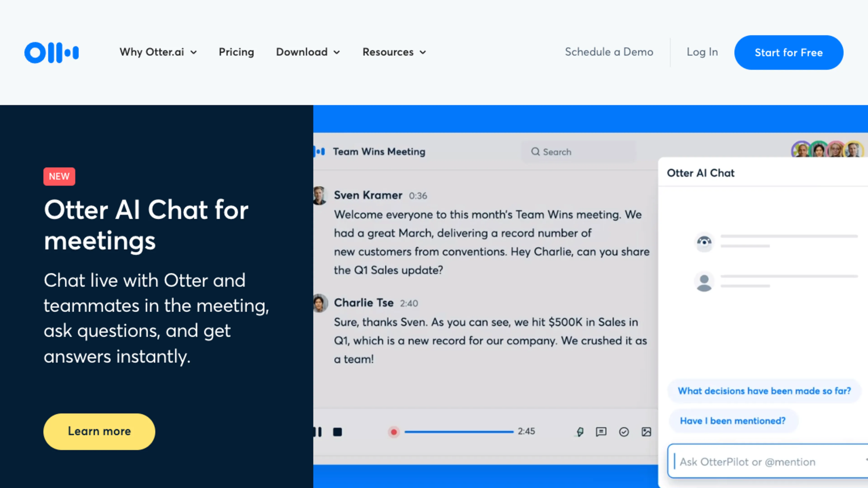
Task: Click the comment icon in playback toolbar
Action: point(601,432)
